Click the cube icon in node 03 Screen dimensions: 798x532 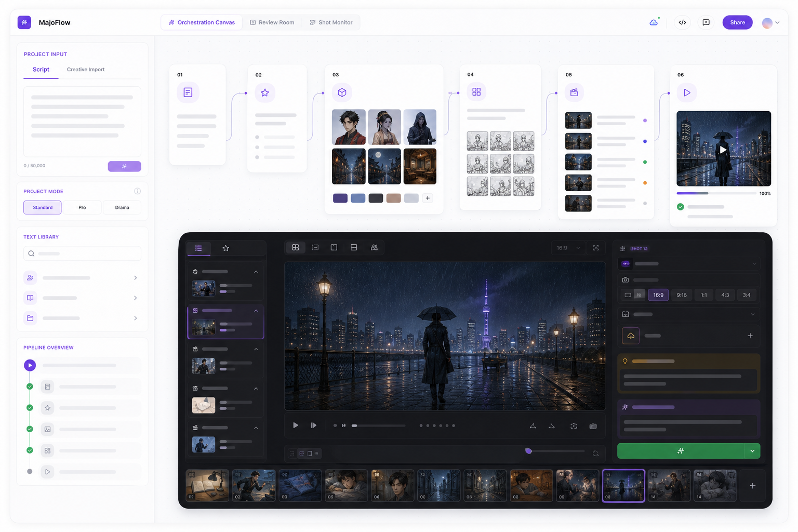click(342, 92)
